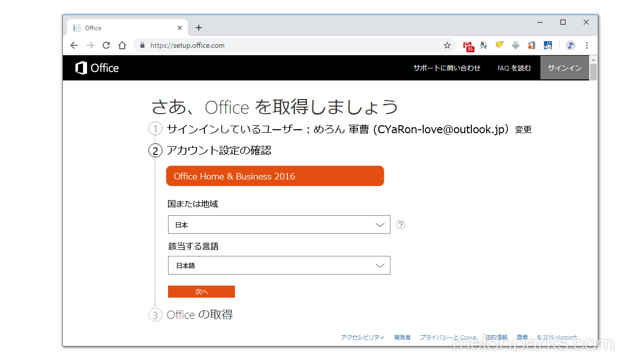
Task: Open the blue save extension icon
Action: click(x=548, y=45)
